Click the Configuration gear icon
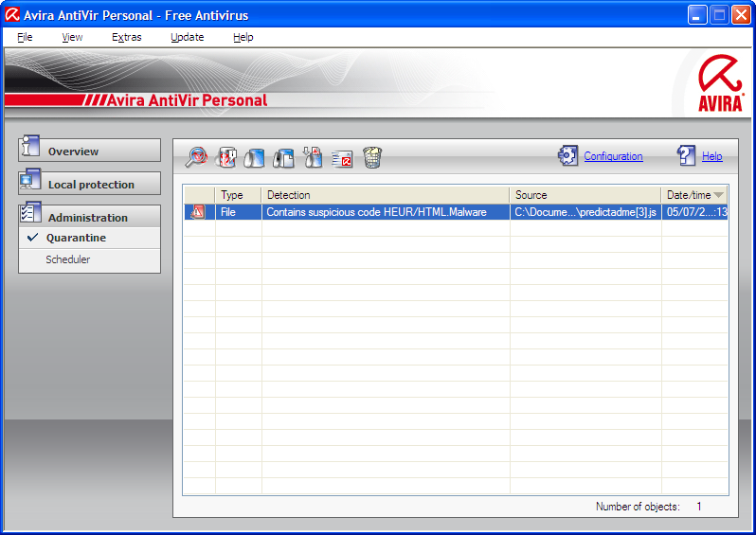Viewport: 756px width, 535px height. pyautogui.click(x=567, y=156)
